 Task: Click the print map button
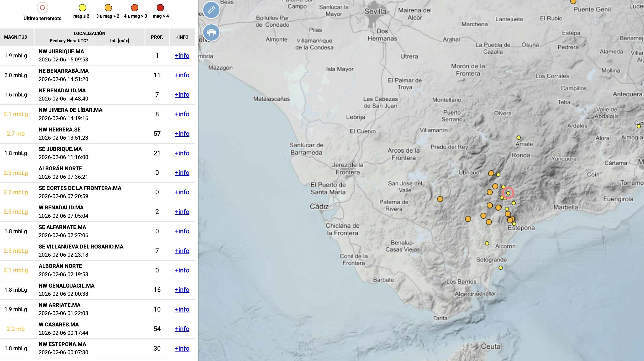tap(211, 33)
